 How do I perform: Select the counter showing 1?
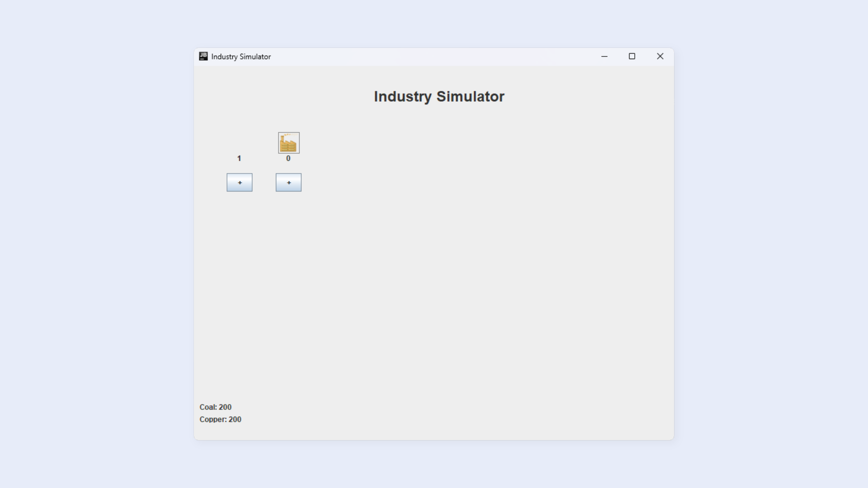coord(239,158)
